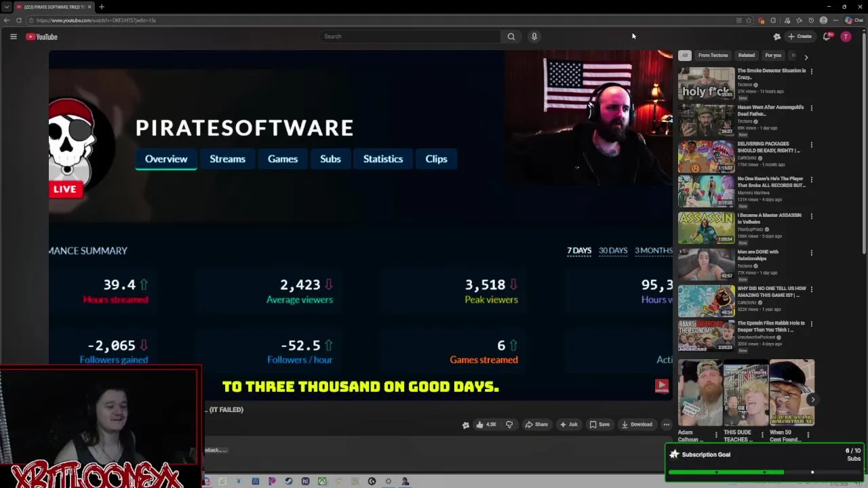Open The Epstein Files Rabbit Hole thumbnail

click(x=706, y=335)
